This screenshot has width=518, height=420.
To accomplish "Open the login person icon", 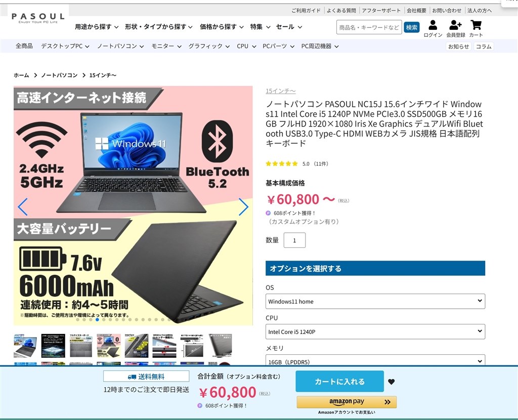I will click(433, 25).
